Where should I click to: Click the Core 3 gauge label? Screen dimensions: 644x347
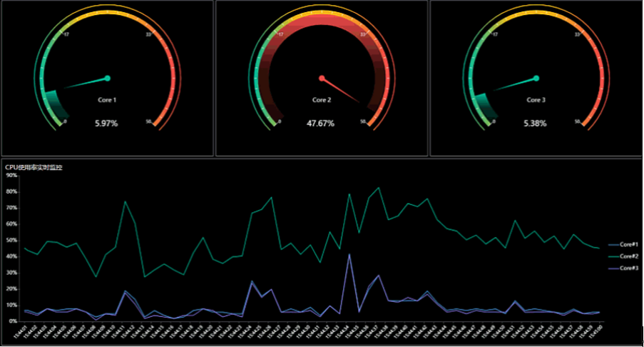click(x=536, y=100)
